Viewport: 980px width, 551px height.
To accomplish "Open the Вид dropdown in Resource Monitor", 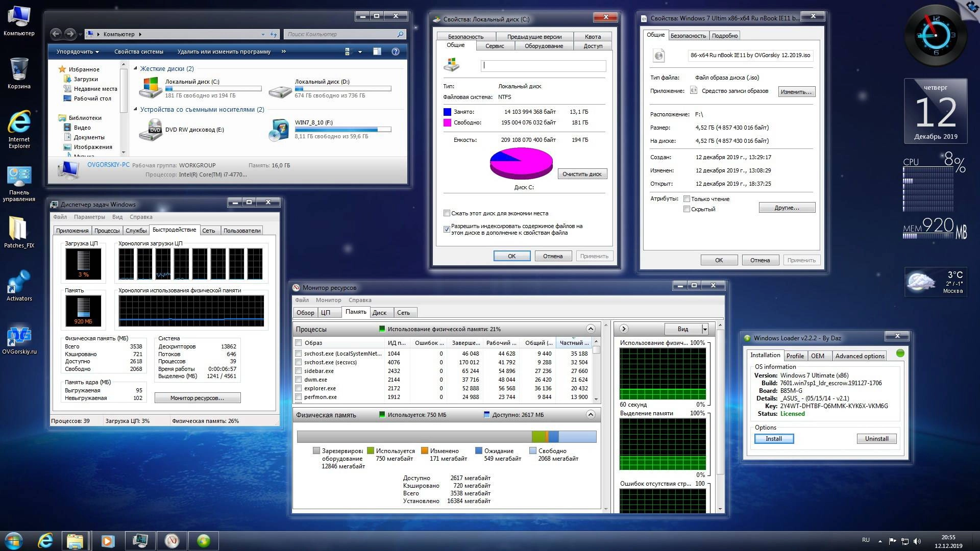I will coord(687,329).
